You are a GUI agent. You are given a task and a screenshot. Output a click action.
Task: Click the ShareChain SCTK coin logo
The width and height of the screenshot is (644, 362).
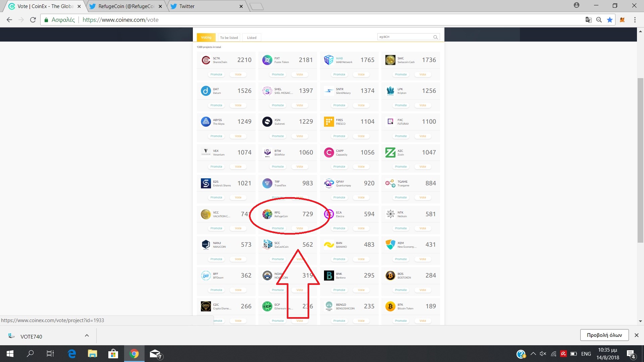point(206,60)
